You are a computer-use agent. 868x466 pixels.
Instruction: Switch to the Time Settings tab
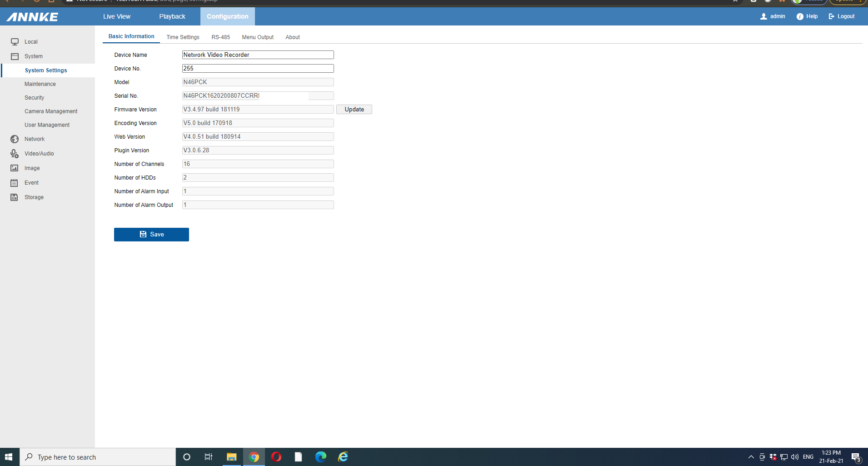(183, 37)
